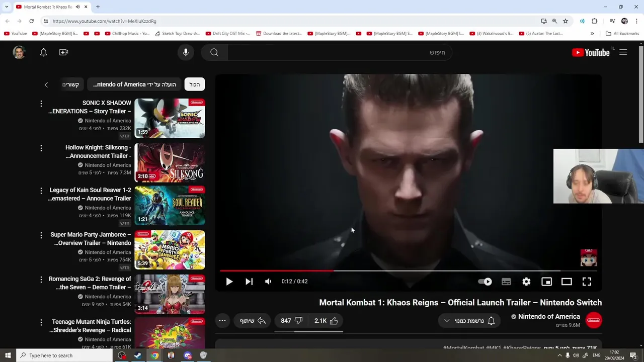Click the address bar URL
The height and width of the screenshot is (362, 644).
(x=104, y=21)
